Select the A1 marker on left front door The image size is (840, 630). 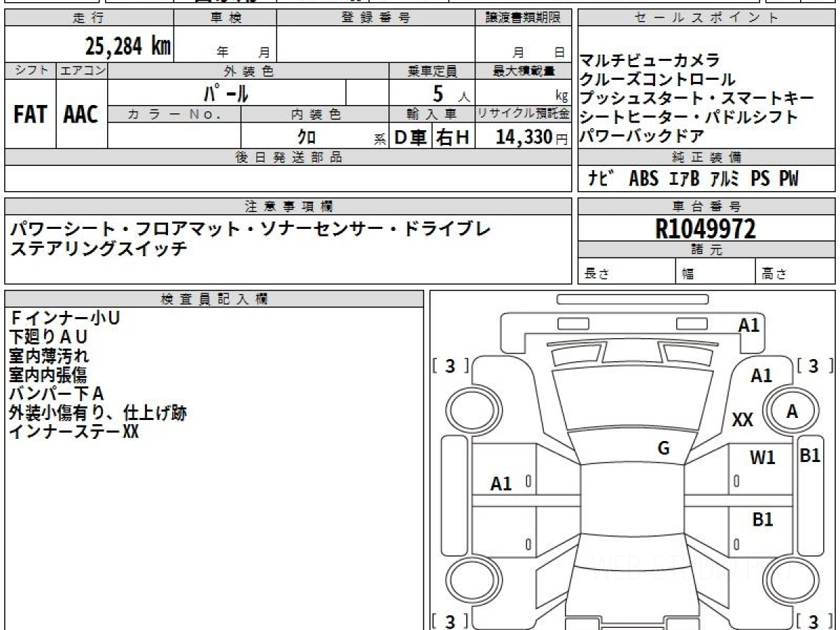(x=501, y=483)
